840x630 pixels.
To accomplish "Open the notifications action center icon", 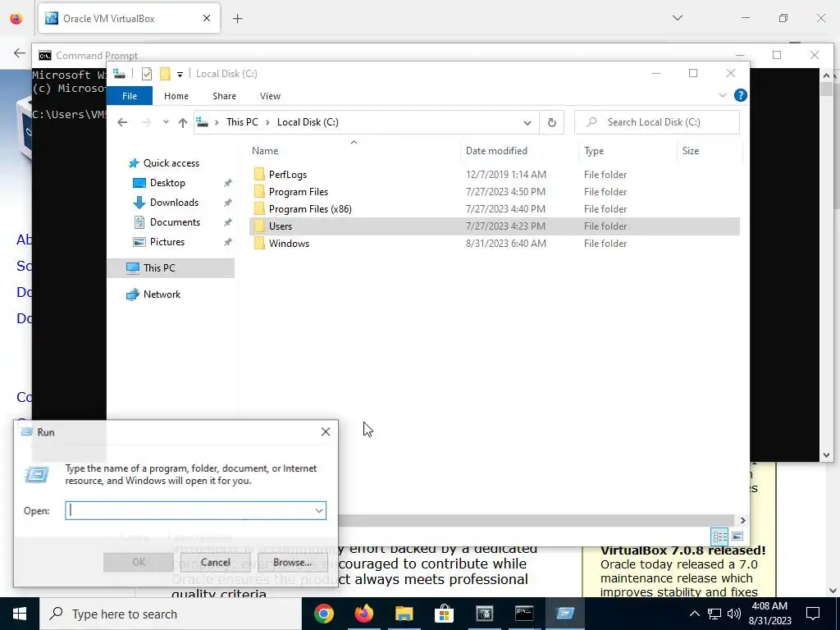I will pyautogui.click(x=813, y=614).
